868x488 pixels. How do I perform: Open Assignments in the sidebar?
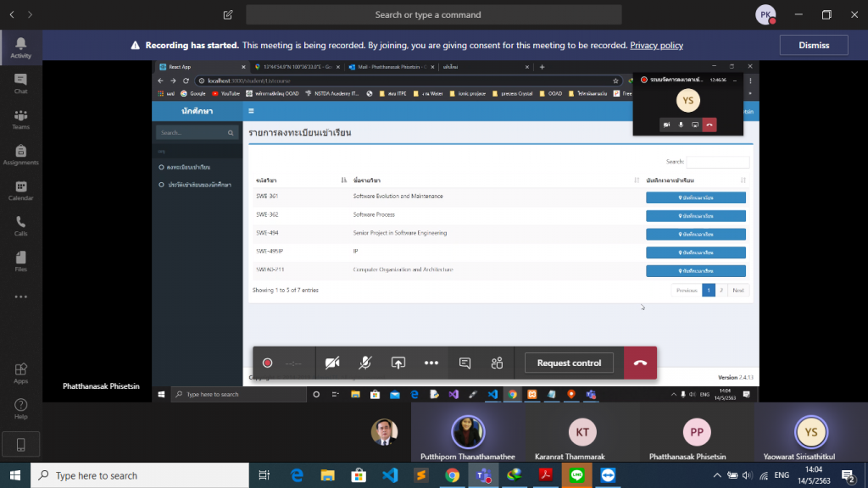pyautogui.click(x=21, y=154)
